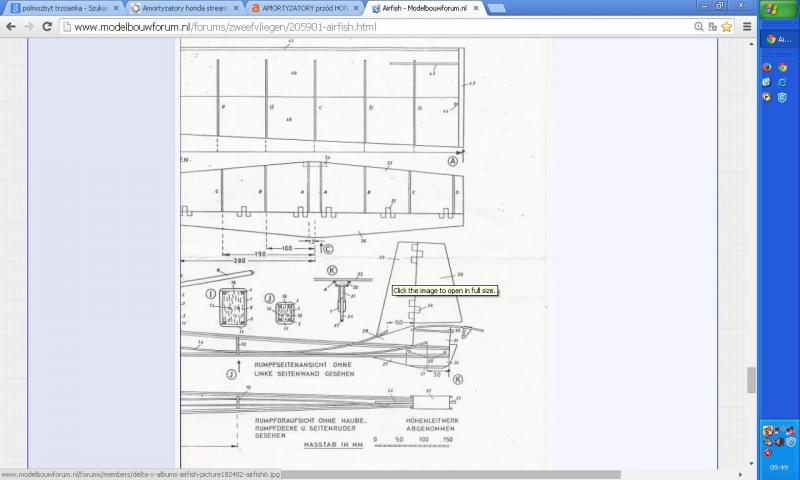Switch to the 'AMORTYZATORY przód' tab
This screenshot has width=800, height=480.
[300, 8]
